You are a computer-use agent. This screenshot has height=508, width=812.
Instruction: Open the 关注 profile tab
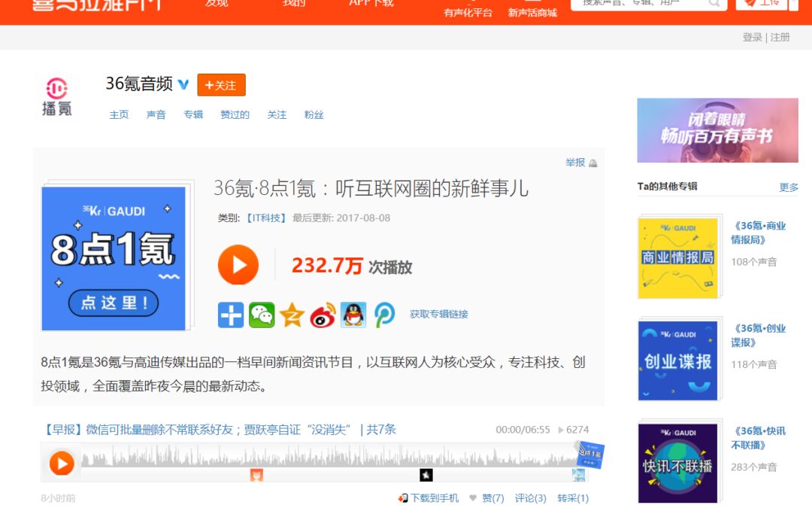(277, 114)
